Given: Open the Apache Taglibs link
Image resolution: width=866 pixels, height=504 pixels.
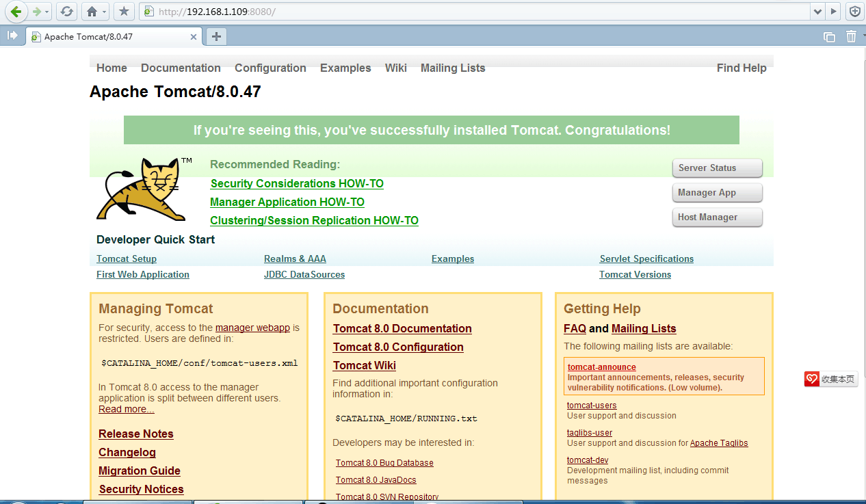Looking at the screenshot, I should pyautogui.click(x=719, y=443).
